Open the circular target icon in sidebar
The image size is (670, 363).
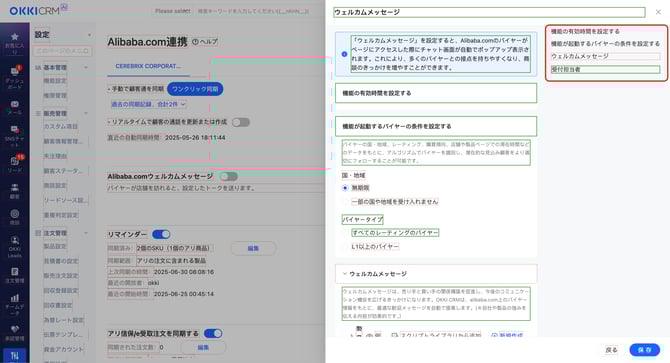[15, 214]
